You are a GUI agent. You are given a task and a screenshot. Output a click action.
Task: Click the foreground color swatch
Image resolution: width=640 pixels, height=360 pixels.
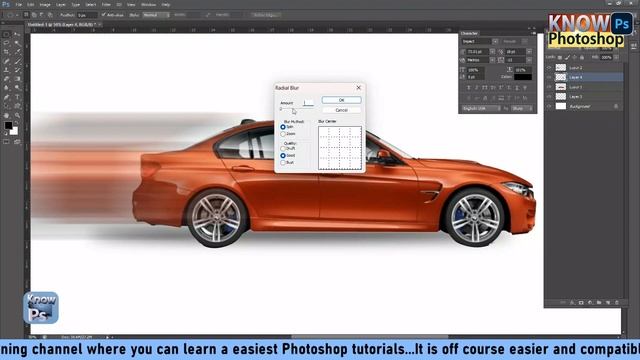pyautogui.click(x=8, y=125)
